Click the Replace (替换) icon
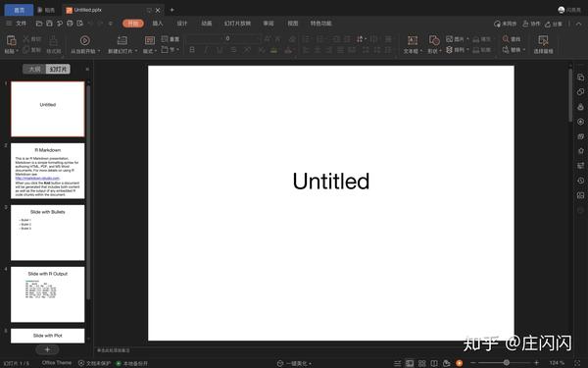Screen dimensions: 588x368 (x=506, y=50)
